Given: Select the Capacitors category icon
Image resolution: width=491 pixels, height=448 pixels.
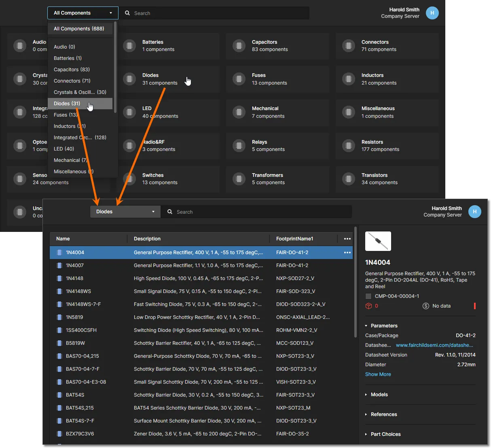Looking at the screenshot, I should (239, 46).
